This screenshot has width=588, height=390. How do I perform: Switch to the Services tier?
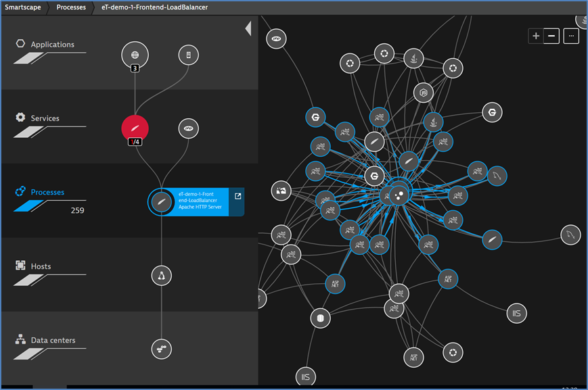pos(45,118)
